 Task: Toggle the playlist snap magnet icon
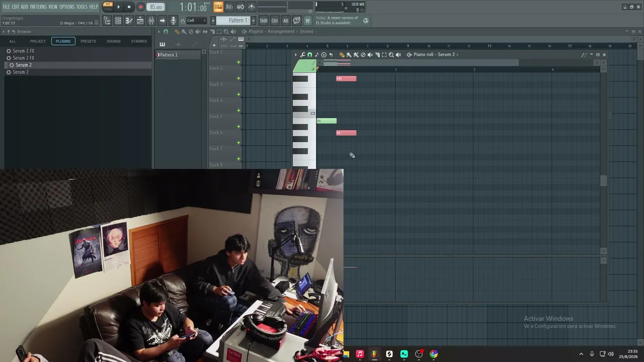click(x=166, y=32)
